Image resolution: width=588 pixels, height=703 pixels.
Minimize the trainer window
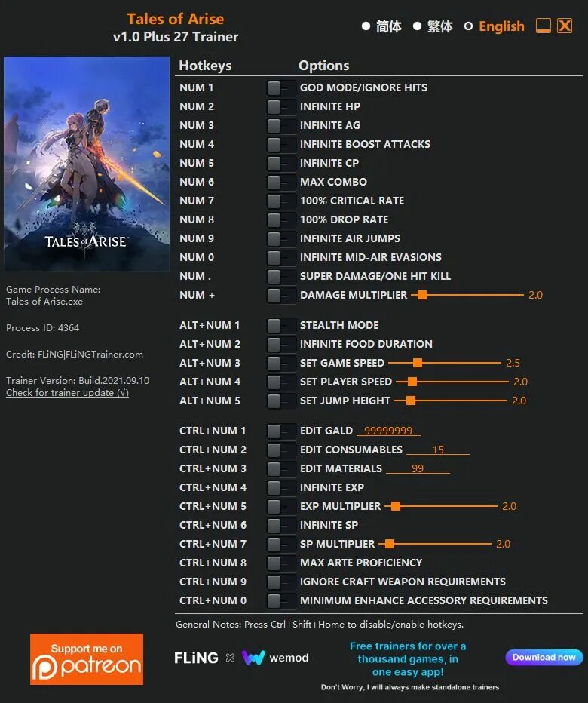(x=544, y=26)
